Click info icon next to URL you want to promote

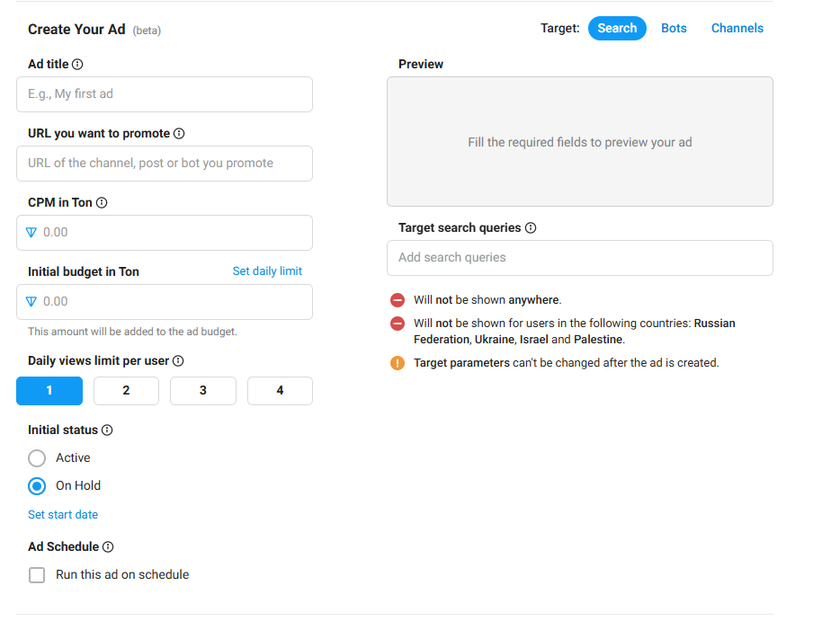click(179, 134)
